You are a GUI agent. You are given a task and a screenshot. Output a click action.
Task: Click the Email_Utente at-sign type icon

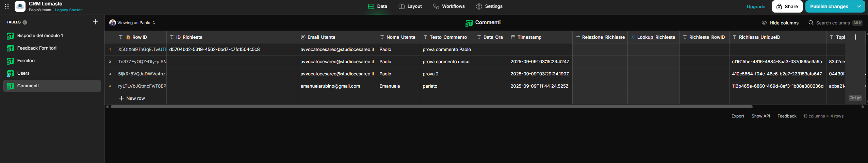click(303, 37)
